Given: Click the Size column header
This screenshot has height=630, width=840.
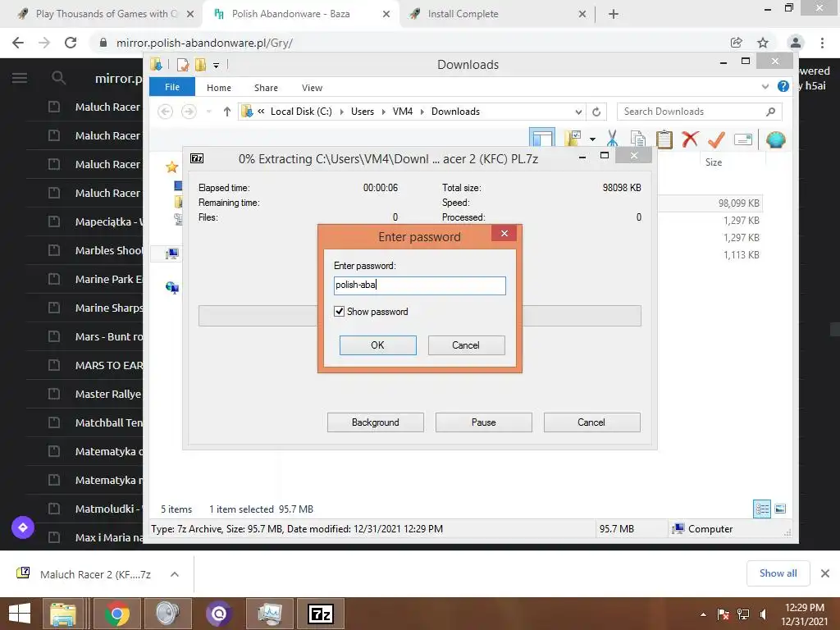Looking at the screenshot, I should tap(713, 162).
